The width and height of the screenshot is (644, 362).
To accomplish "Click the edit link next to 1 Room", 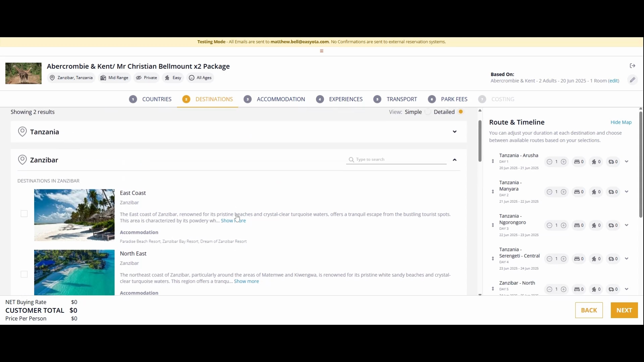I will (x=614, y=81).
